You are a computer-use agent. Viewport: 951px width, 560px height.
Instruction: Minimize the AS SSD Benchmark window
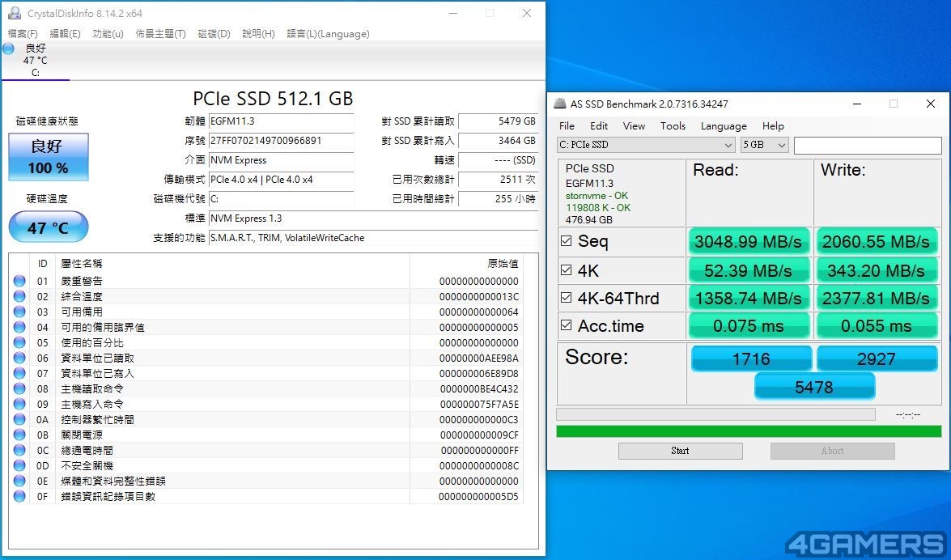click(857, 104)
